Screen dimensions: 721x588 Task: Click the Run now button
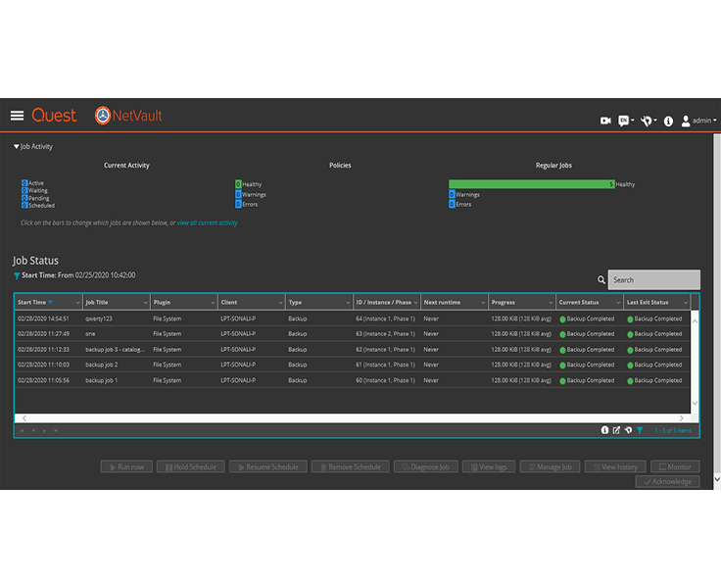(x=125, y=467)
